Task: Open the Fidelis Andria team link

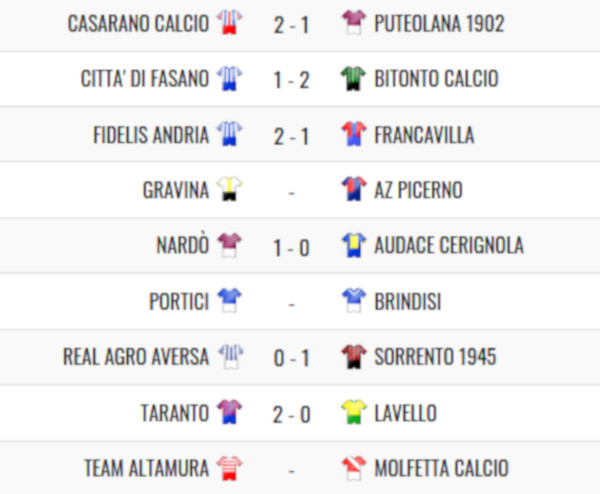Action: click(x=145, y=135)
